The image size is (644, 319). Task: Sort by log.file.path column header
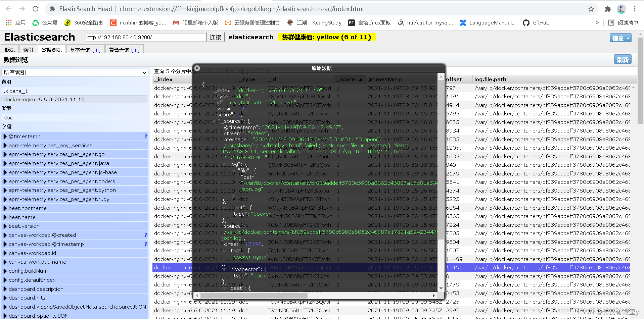tap(490, 79)
